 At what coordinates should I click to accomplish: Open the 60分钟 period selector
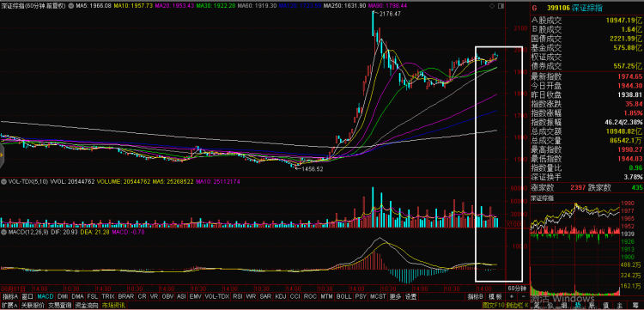516,288
